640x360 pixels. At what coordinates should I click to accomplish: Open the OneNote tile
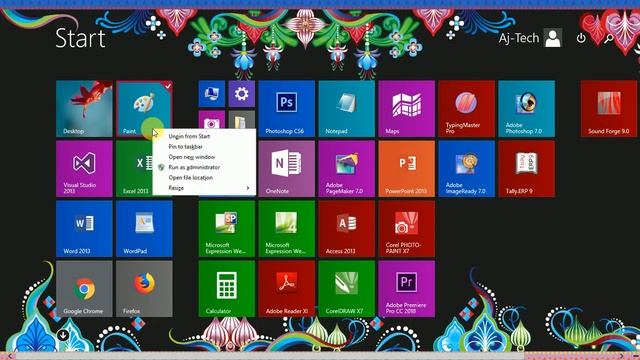point(287,169)
